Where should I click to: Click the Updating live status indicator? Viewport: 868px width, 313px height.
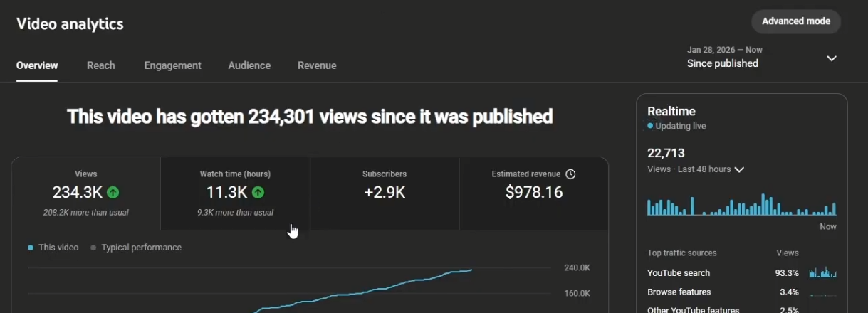pos(676,126)
